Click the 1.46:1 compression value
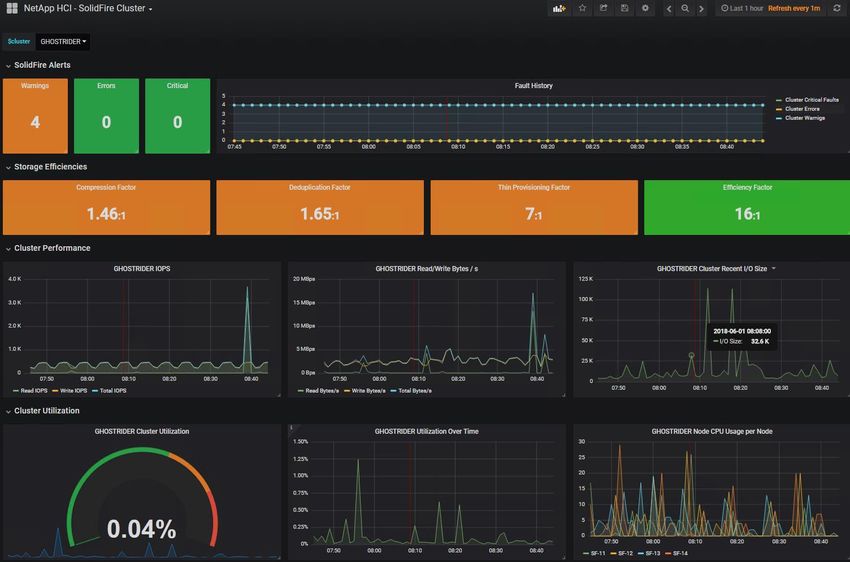850x562 pixels. (x=106, y=214)
